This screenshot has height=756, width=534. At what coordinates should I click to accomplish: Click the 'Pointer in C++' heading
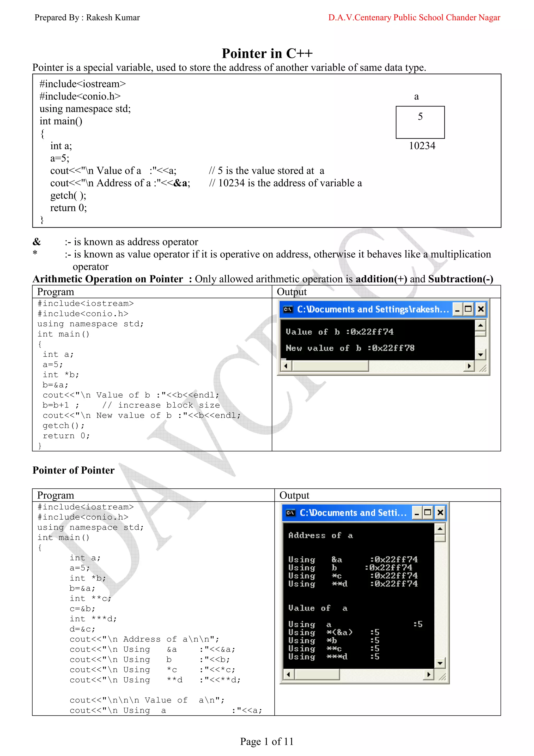(x=267, y=53)
